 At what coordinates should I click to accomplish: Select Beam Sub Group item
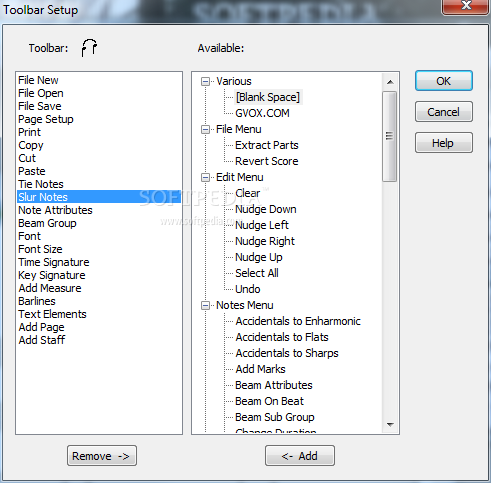coord(275,417)
